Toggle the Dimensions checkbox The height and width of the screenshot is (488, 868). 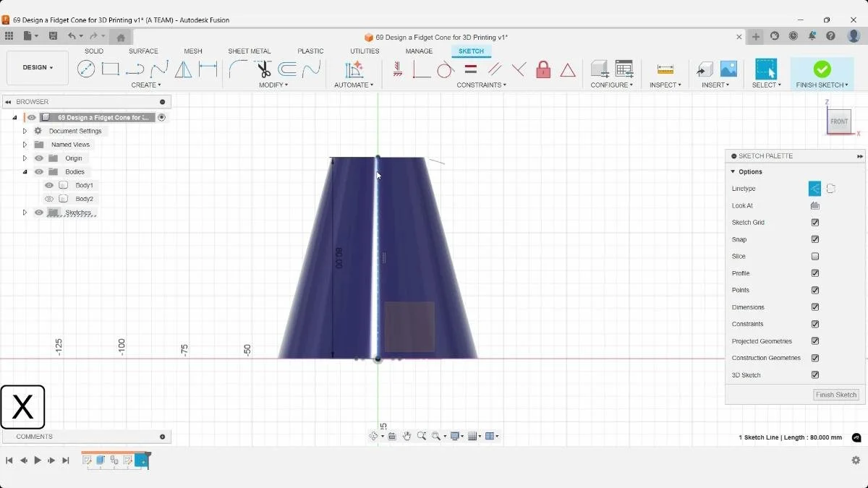(x=815, y=307)
